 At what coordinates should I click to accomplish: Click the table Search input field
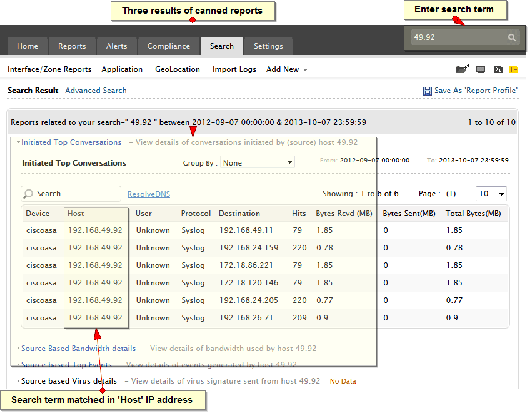(x=75, y=194)
